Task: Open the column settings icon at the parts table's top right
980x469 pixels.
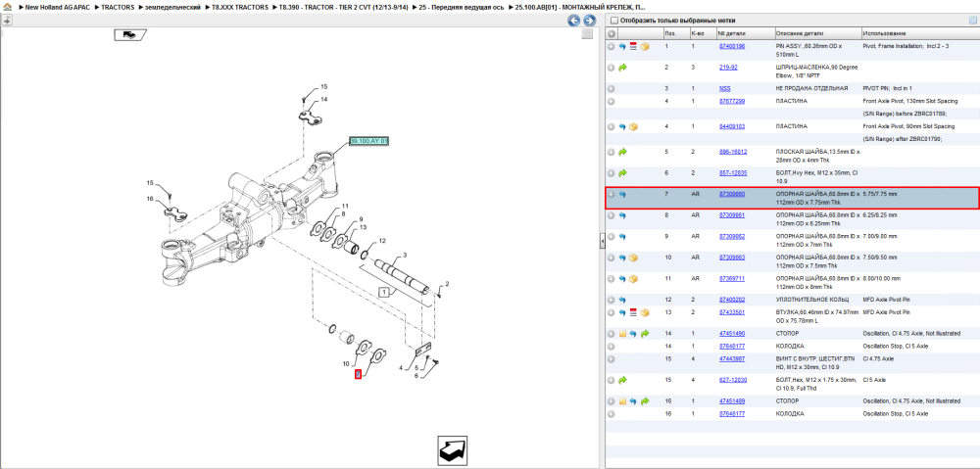Action: pos(972,21)
